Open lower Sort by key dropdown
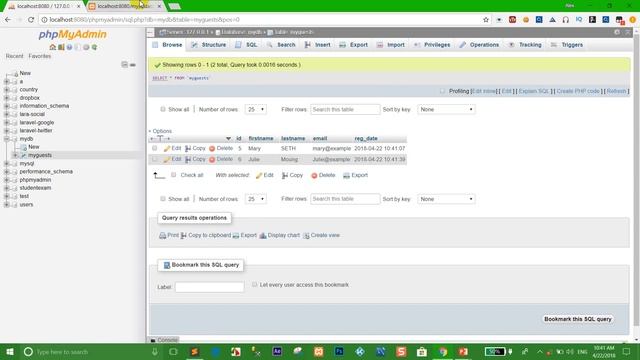This screenshot has width=640, height=360. pos(446,199)
